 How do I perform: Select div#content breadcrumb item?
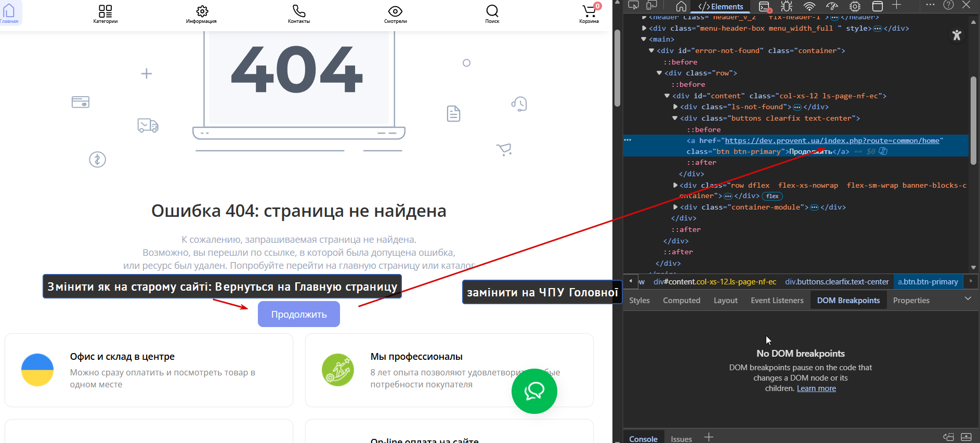(715, 281)
